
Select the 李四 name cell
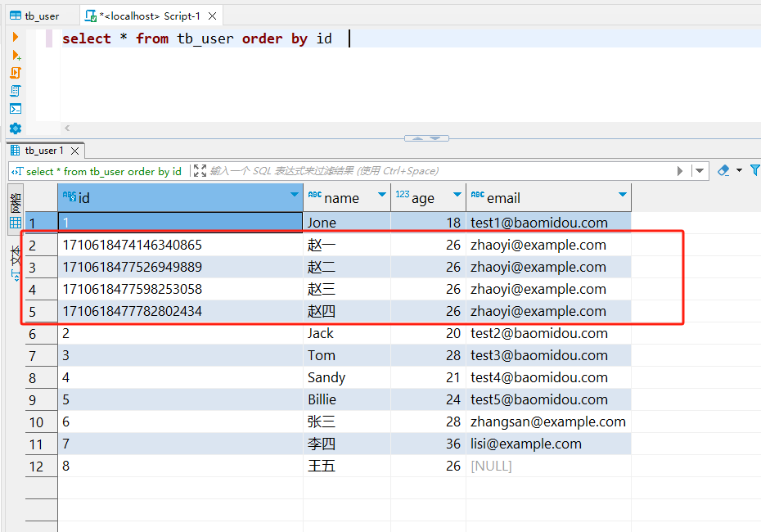click(x=346, y=444)
